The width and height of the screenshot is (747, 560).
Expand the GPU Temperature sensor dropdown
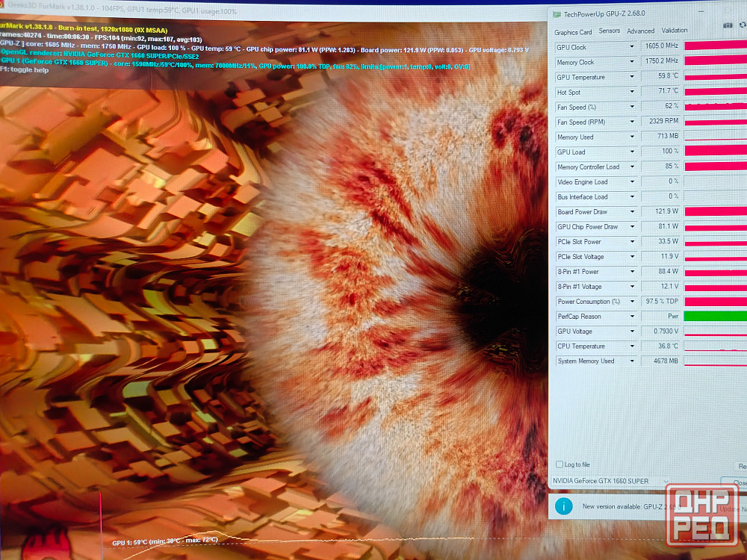pos(632,77)
